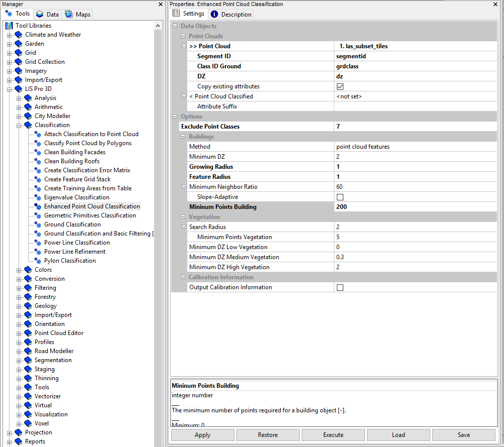Click the Ground Classification tool icon

click(x=38, y=225)
